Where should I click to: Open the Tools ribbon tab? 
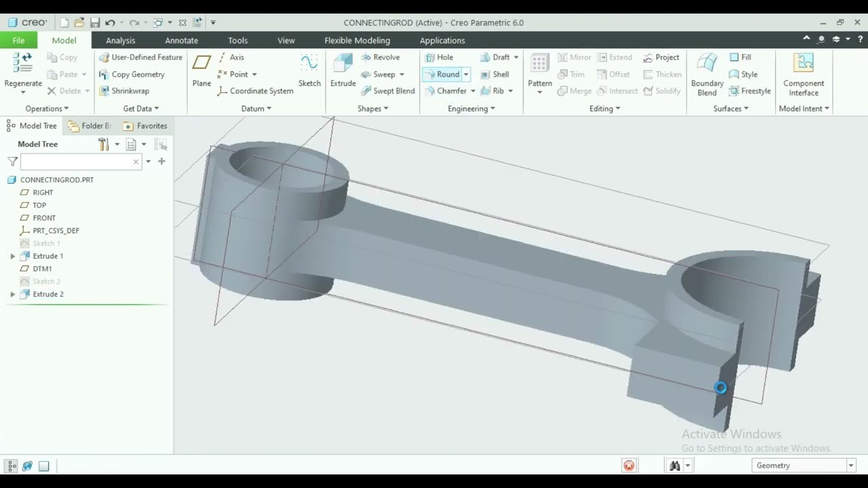[x=237, y=40]
